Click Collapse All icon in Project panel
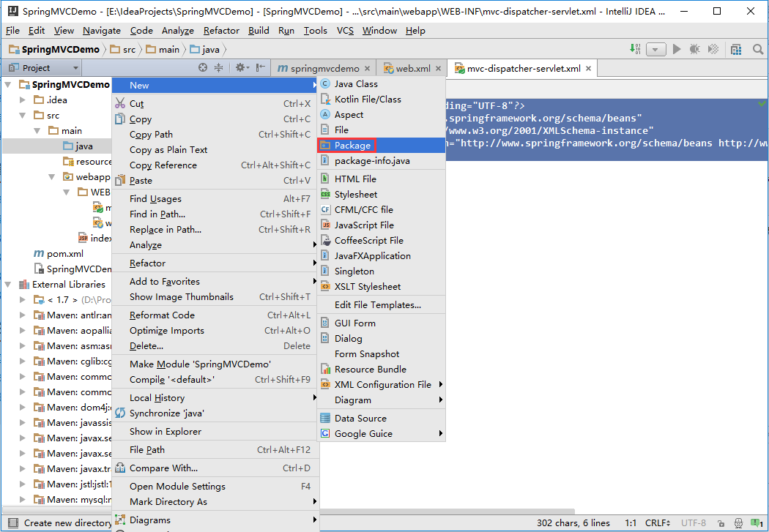The image size is (769, 532). tap(219, 67)
